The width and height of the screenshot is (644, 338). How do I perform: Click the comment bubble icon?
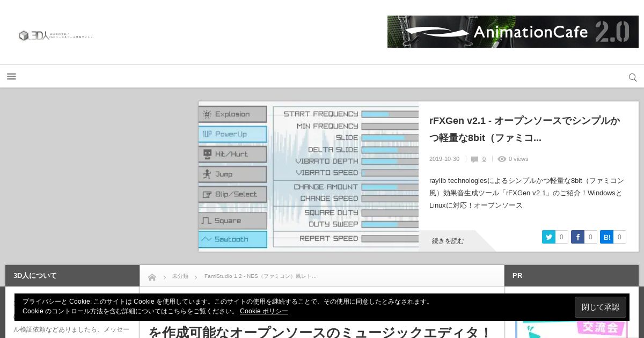tap(474, 159)
